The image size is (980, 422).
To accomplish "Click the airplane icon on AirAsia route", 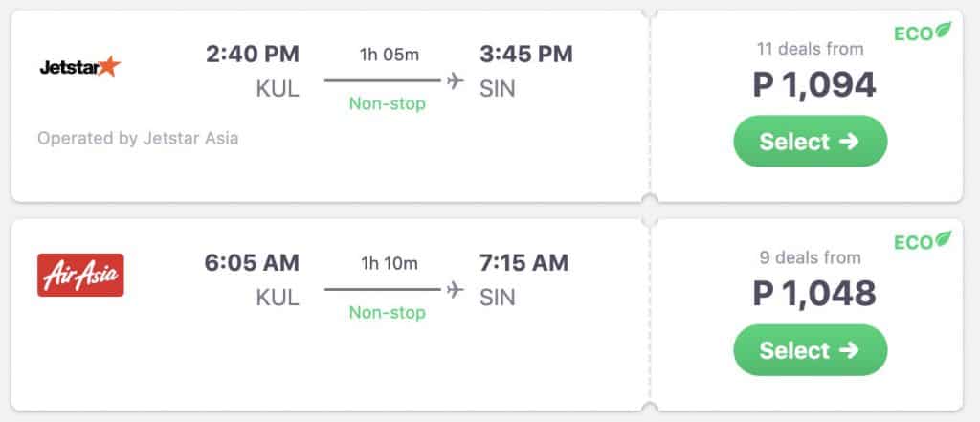I will pos(456,289).
